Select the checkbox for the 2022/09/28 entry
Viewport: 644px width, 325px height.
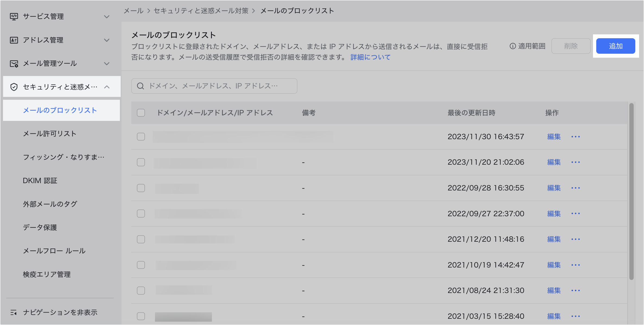click(x=141, y=188)
